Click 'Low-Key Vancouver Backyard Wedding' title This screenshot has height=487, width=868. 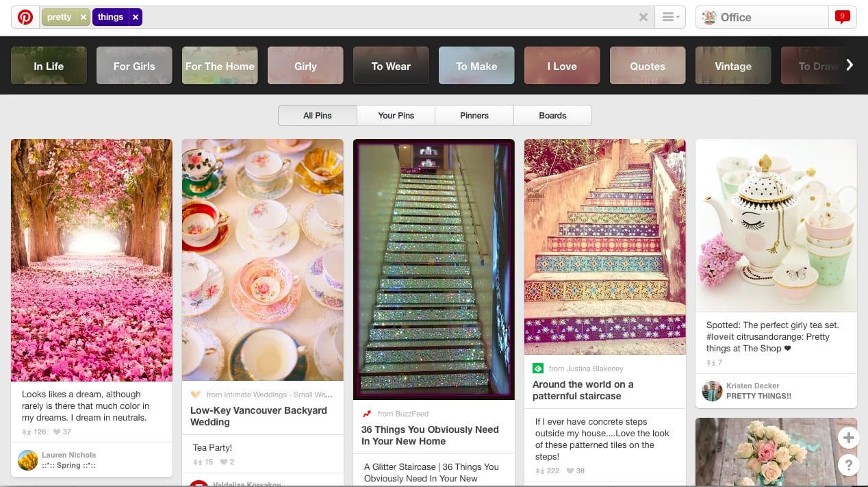(259, 416)
